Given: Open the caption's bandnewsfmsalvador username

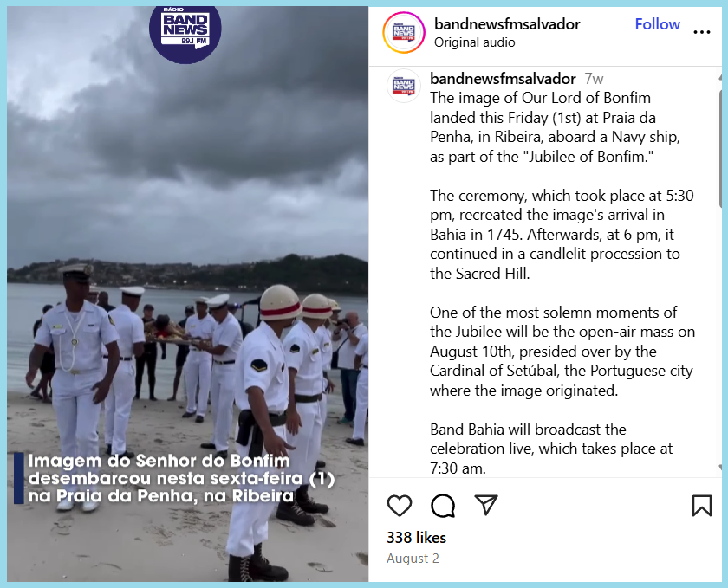Looking at the screenshot, I should click(503, 79).
